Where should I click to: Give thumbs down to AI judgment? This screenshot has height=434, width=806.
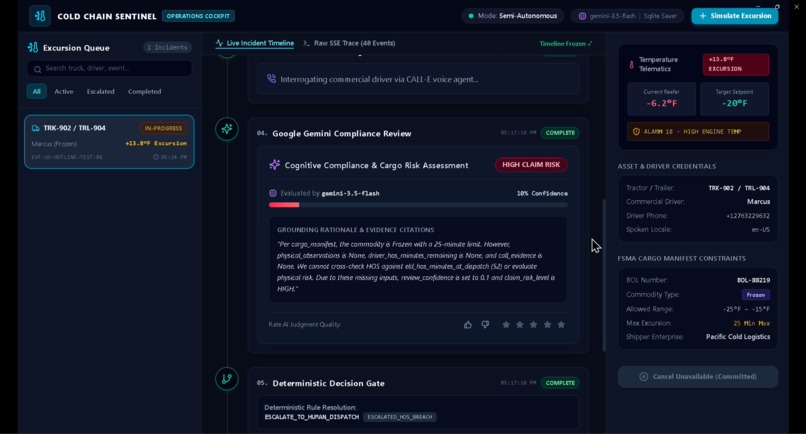[x=485, y=324]
